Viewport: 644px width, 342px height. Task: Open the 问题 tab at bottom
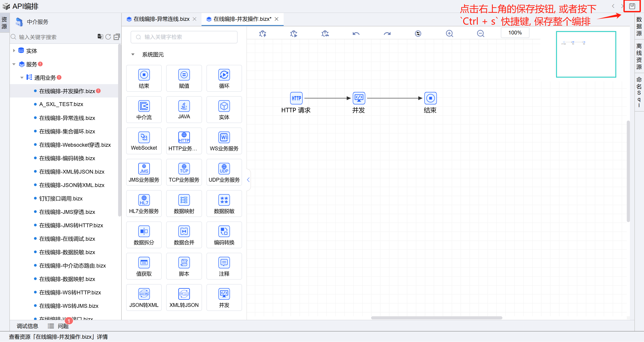pos(63,326)
